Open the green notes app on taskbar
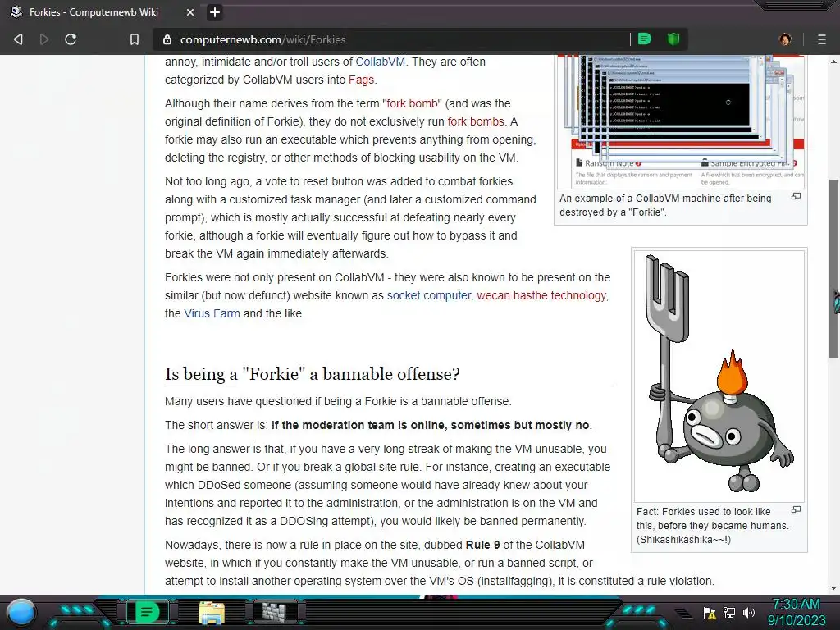840x630 pixels. pyautogui.click(x=146, y=612)
